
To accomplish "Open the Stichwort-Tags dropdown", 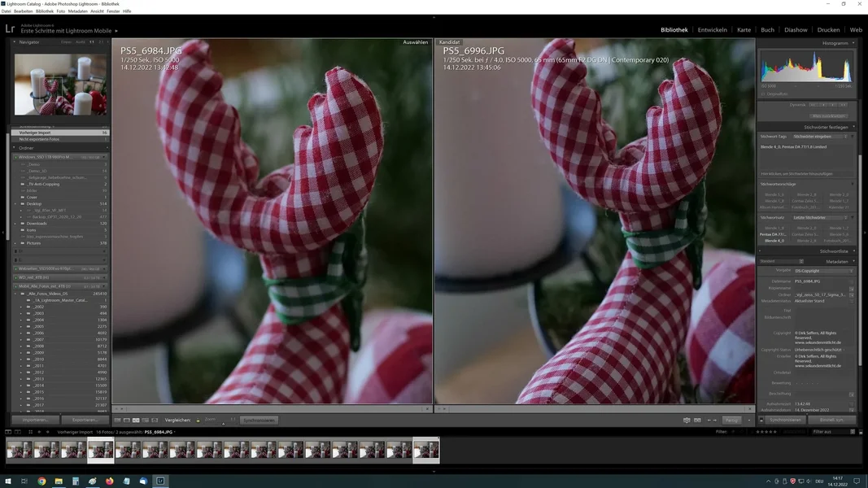I will [820, 136].
